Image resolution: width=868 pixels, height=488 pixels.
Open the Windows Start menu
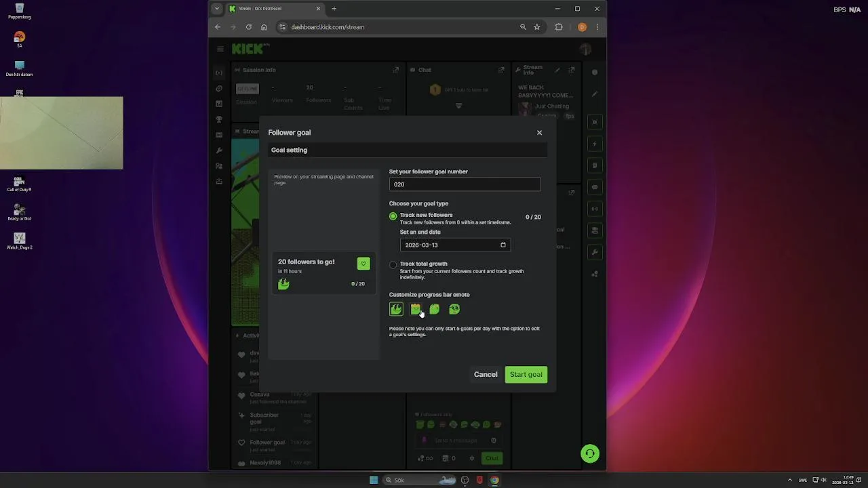coord(374,480)
